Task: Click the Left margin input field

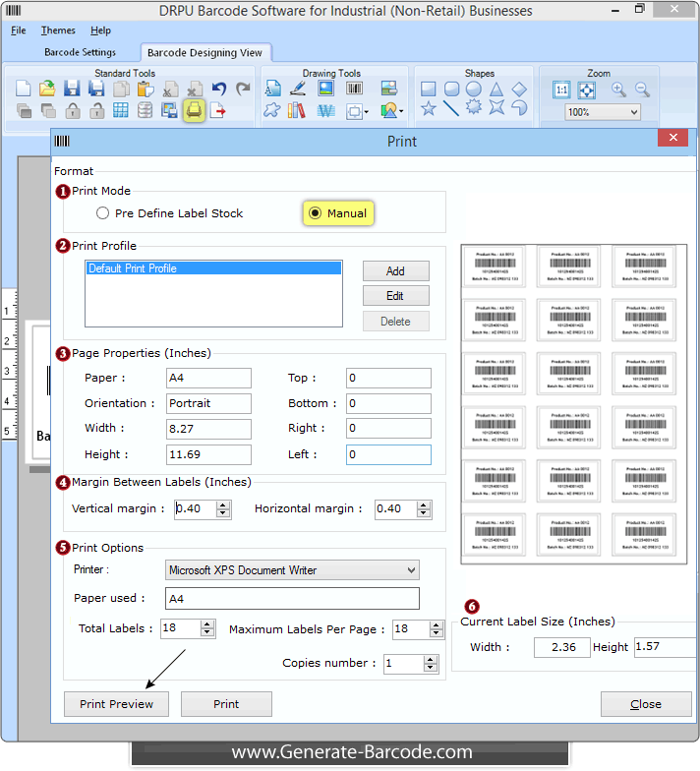Action: (388, 454)
